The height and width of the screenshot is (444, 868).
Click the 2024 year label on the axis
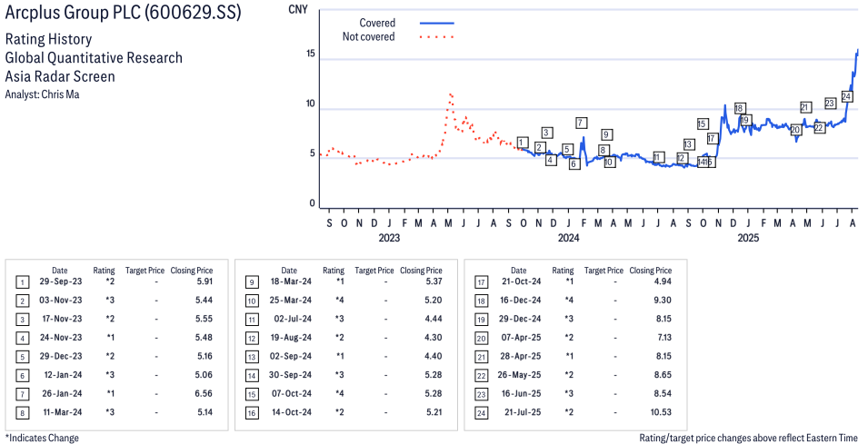point(569,238)
